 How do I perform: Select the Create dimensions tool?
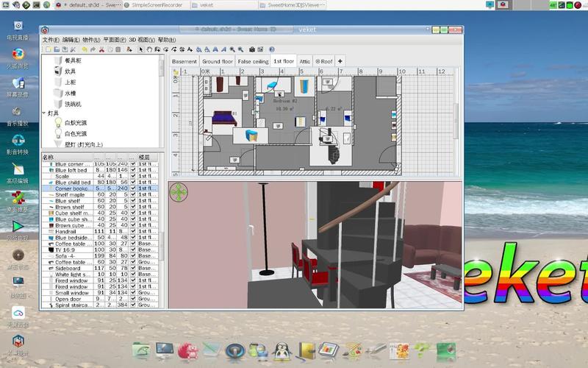[x=182, y=49]
